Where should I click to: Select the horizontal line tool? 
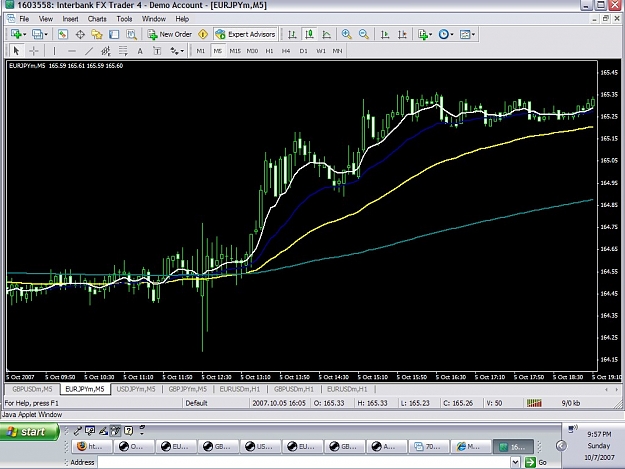[72, 51]
